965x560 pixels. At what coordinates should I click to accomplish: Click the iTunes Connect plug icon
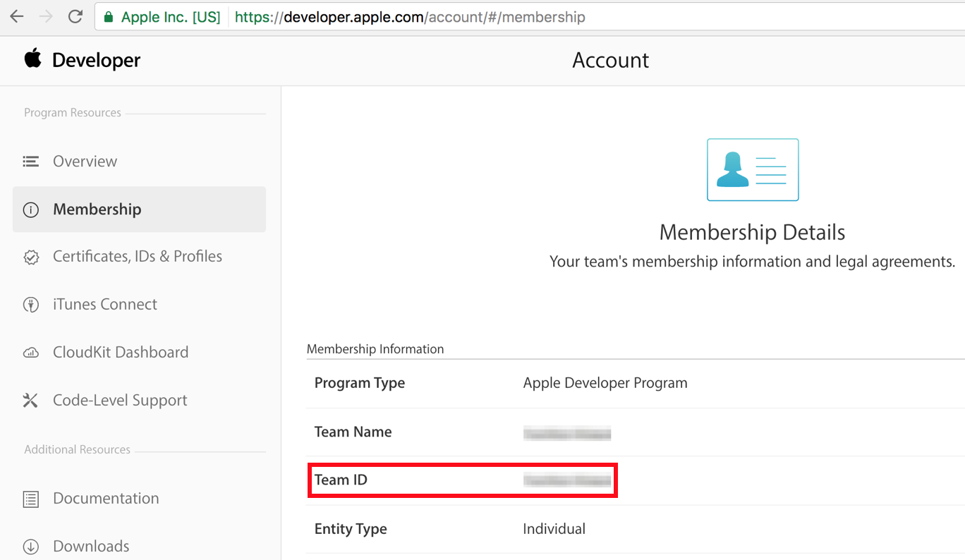(30, 305)
